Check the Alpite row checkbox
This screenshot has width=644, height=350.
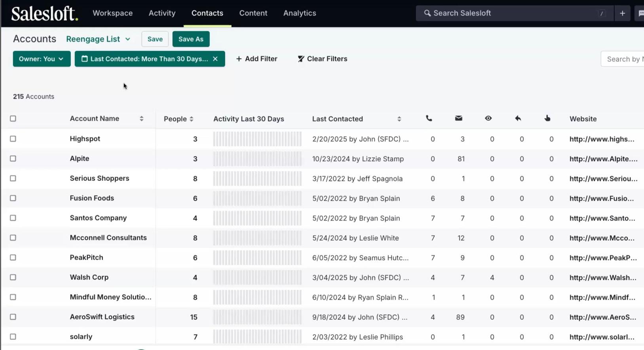click(x=13, y=158)
